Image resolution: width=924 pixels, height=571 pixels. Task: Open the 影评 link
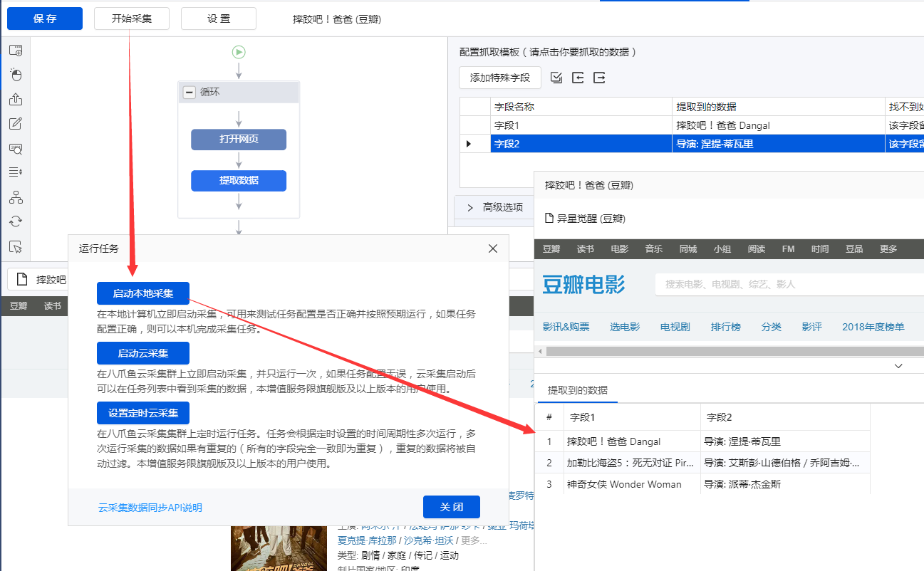pos(812,327)
